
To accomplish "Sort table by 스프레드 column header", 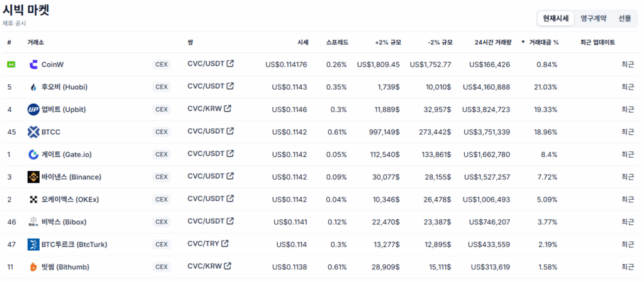I will coord(336,42).
